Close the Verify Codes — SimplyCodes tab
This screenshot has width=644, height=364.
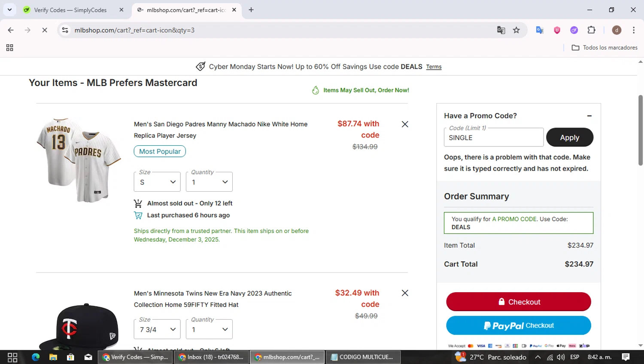coord(122,10)
